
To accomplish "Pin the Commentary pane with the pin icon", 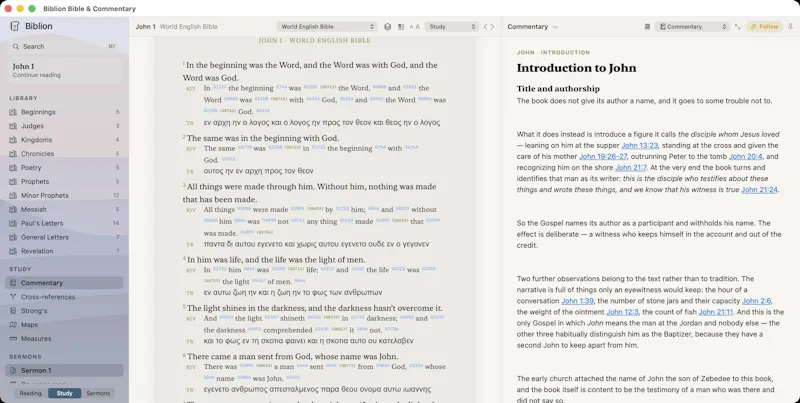I will [x=790, y=27].
